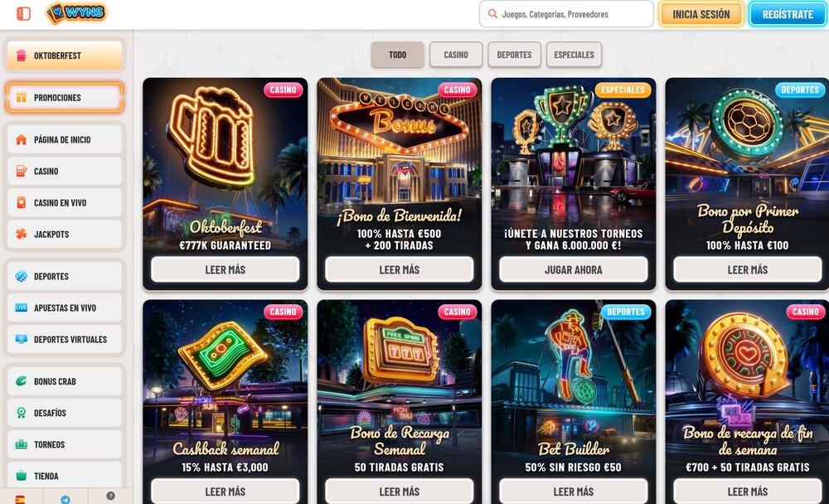Viewport: 829px width, 504px height.
Task: Open the Spanish flag language selector
Action: point(20,499)
